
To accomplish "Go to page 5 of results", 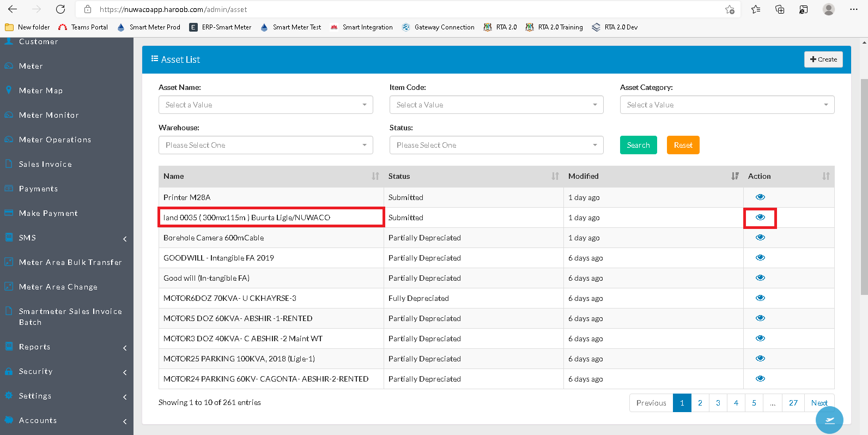I will [x=754, y=403].
